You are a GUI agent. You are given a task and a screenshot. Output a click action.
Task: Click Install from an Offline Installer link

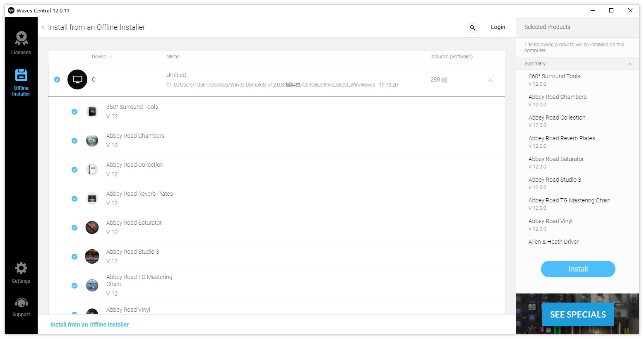pyautogui.click(x=89, y=325)
